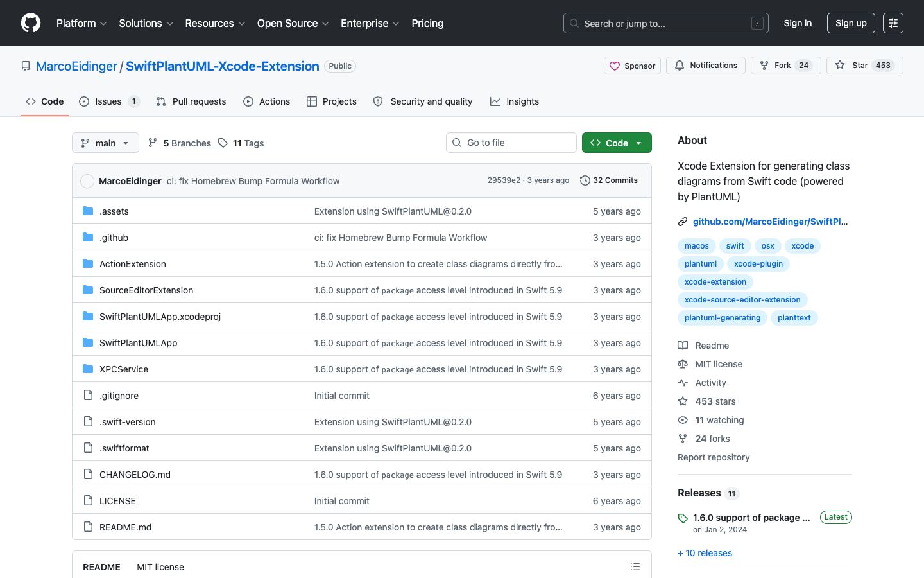
Task: Click the .assets folder icon
Action: point(88,211)
